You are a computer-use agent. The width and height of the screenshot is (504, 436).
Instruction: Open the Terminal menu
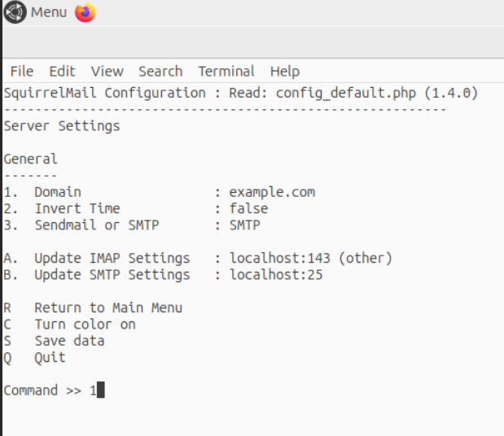(226, 72)
